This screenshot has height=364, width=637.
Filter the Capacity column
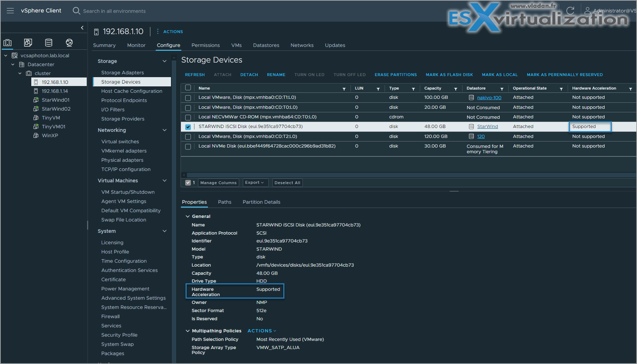pyautogui.click(x=456, y=89)
